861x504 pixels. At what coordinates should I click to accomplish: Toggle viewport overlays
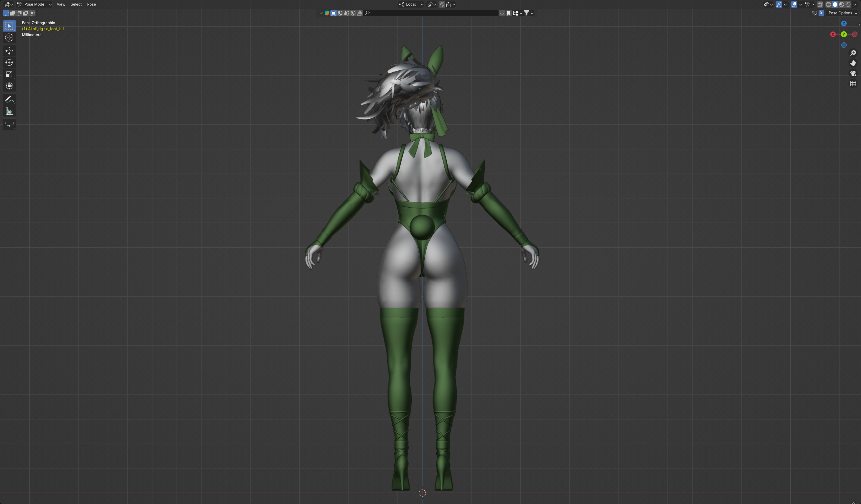[794, 4]
